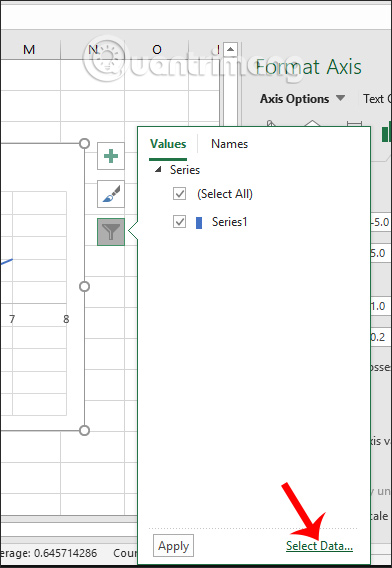Click the Axis Options heading text
Viewport: 392px width, 568px height.
295,99
